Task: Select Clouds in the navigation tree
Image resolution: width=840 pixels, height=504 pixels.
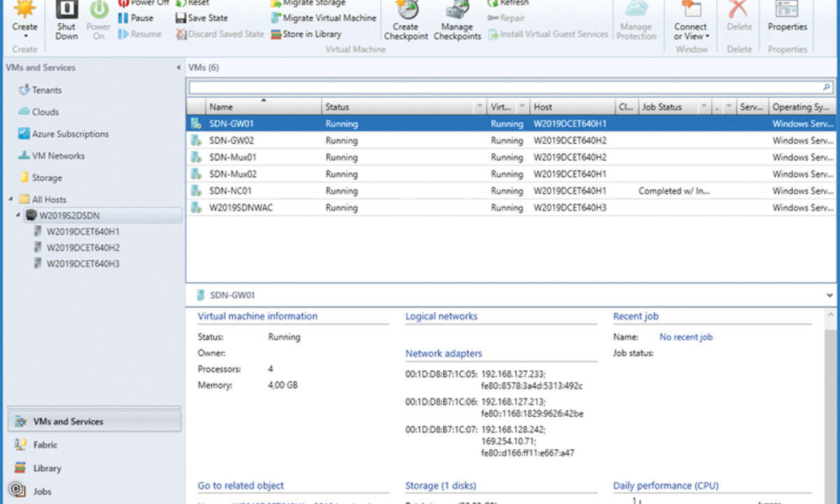Action: point(45,112)
